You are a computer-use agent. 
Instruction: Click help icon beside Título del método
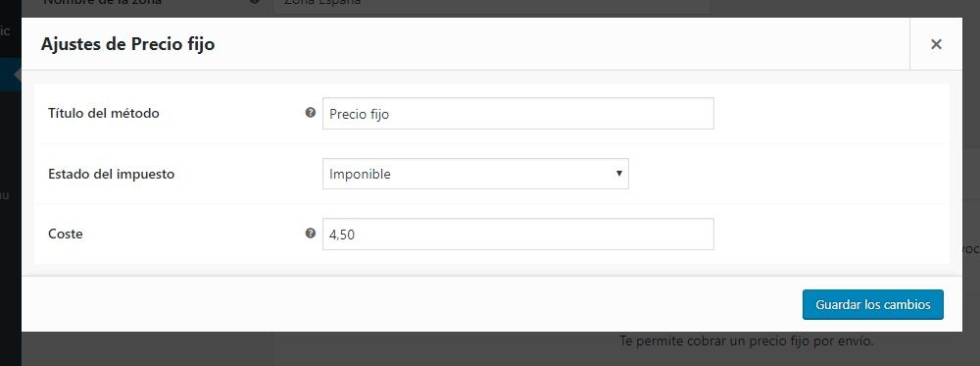pyautogui.click(x=310, y=113)
